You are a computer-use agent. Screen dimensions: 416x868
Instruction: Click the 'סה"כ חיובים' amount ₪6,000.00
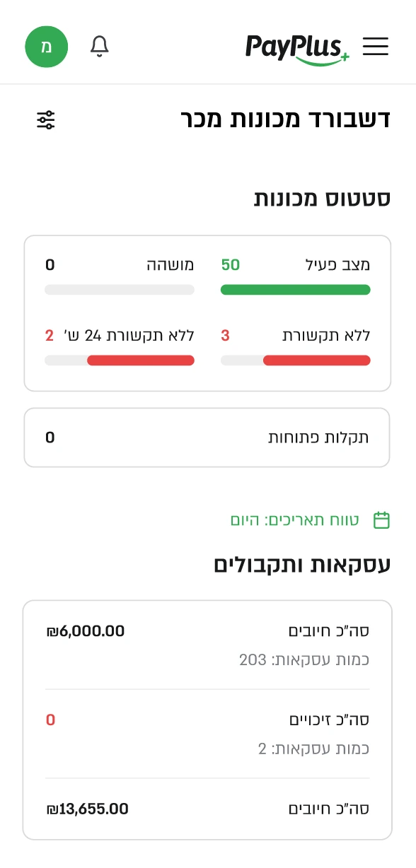click(x=85, y=631)
